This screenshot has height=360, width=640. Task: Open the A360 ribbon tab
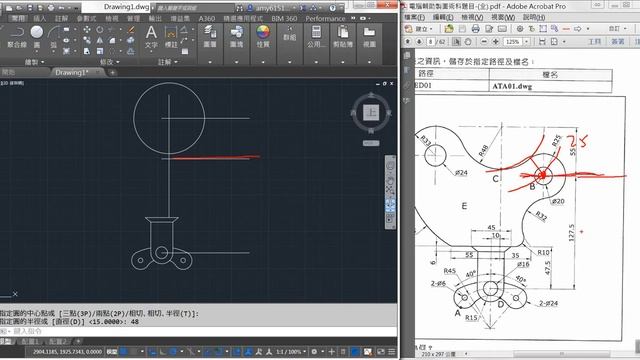pyautogui.click(x=207, y=18)
